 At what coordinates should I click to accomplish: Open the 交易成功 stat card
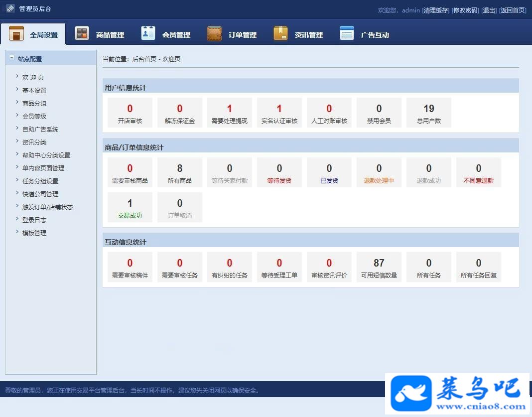point(130,207)
